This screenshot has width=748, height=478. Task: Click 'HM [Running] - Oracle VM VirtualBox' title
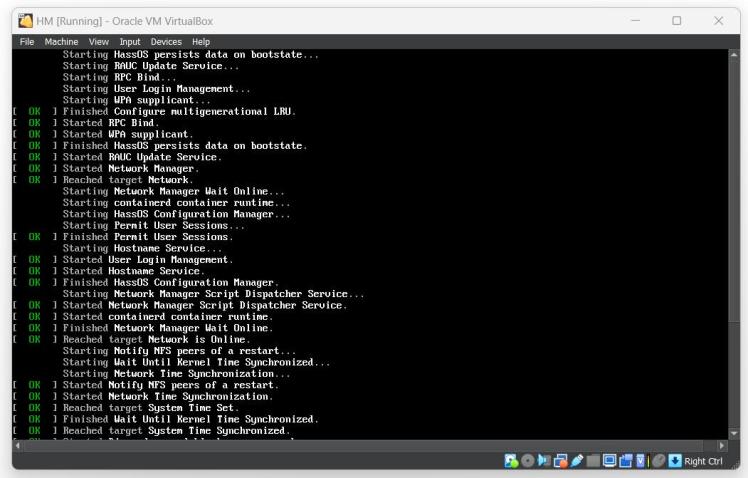point(125,21)
